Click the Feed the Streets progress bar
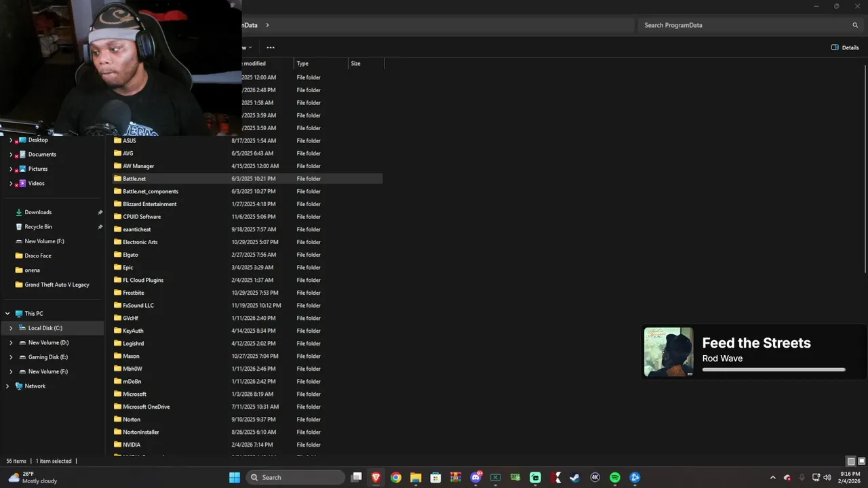Screen dimensions: 868x488 [x=774, y=369]
